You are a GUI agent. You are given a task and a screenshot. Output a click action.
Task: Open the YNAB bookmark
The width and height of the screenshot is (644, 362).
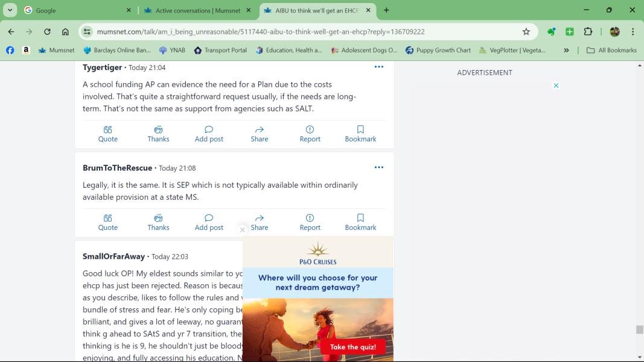(172, 51)
